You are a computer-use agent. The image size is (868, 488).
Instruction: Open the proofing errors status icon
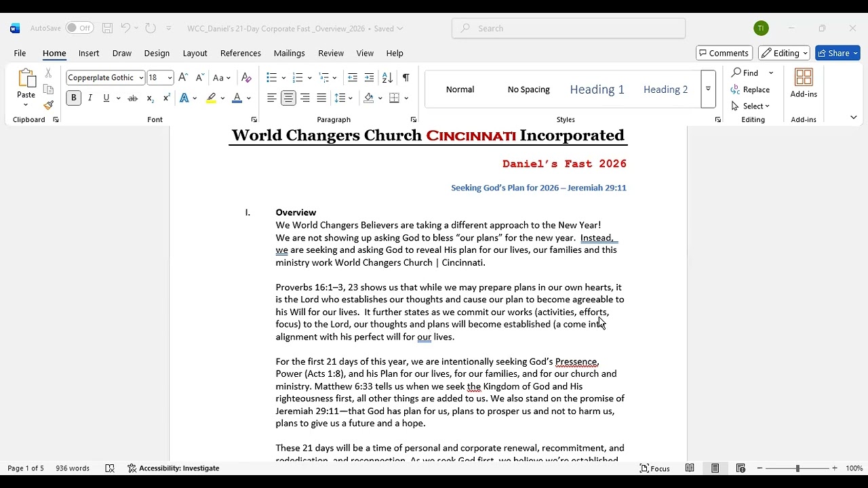tap(110, 468)
